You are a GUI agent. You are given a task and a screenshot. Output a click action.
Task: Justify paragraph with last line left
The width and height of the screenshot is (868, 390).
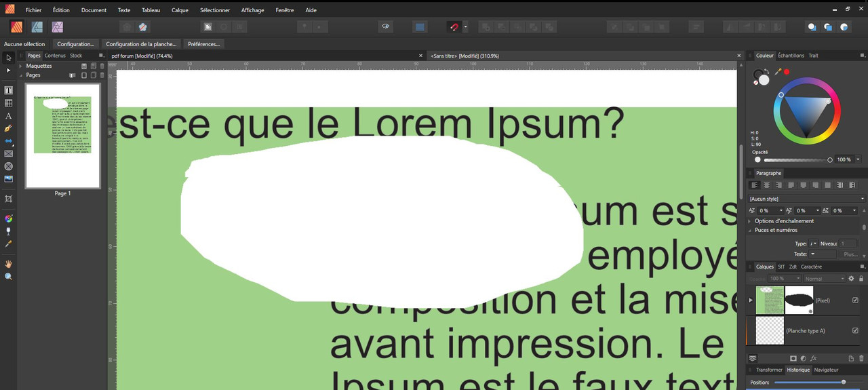(791, 185)
